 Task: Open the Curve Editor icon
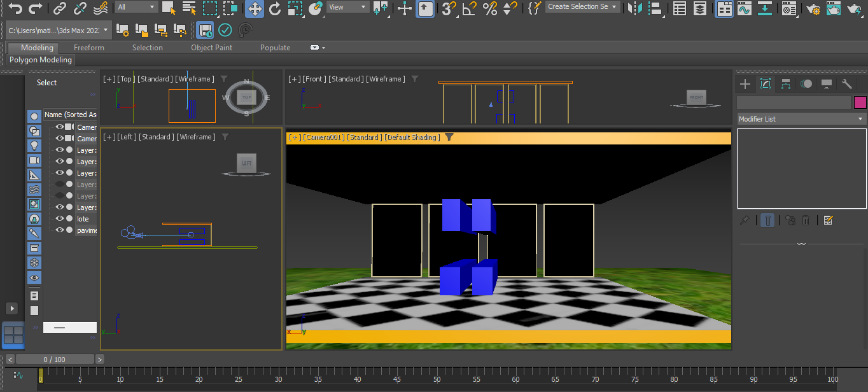(x=743, y=8)
